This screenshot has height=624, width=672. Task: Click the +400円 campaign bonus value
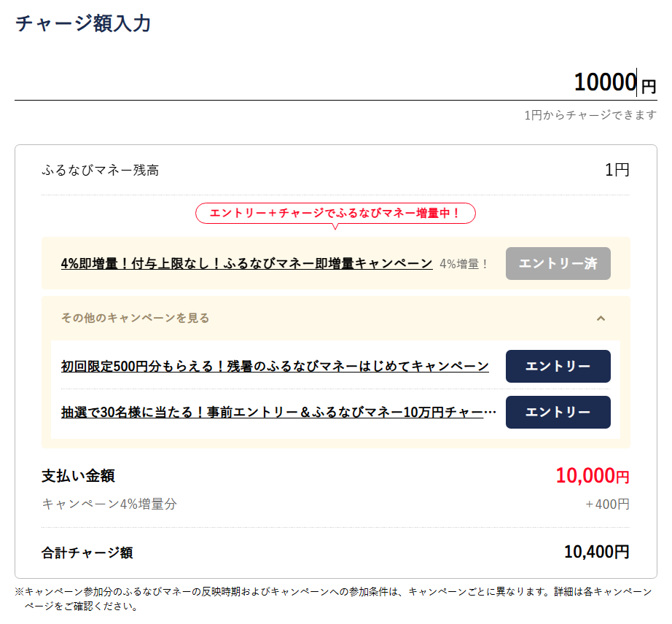coord(607,504)
